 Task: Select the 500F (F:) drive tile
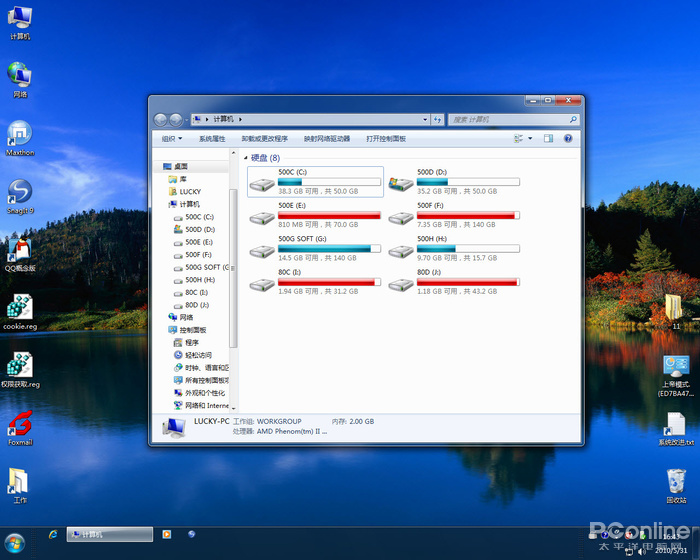coord(454,215)
